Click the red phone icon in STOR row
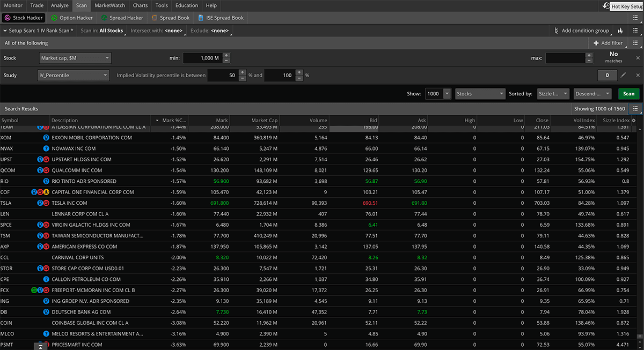Viewport: 644px width, 350px height. coord(46,268)
